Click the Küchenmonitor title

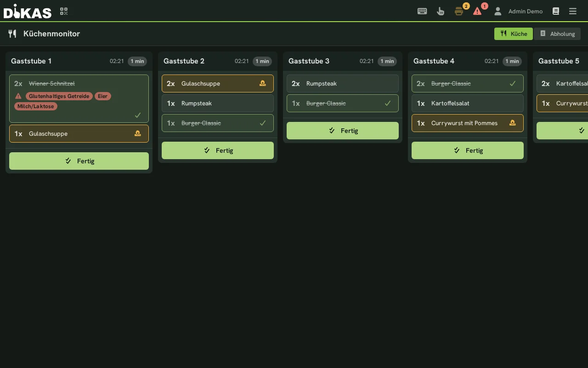pyautogui.click(x=51, y=34)
